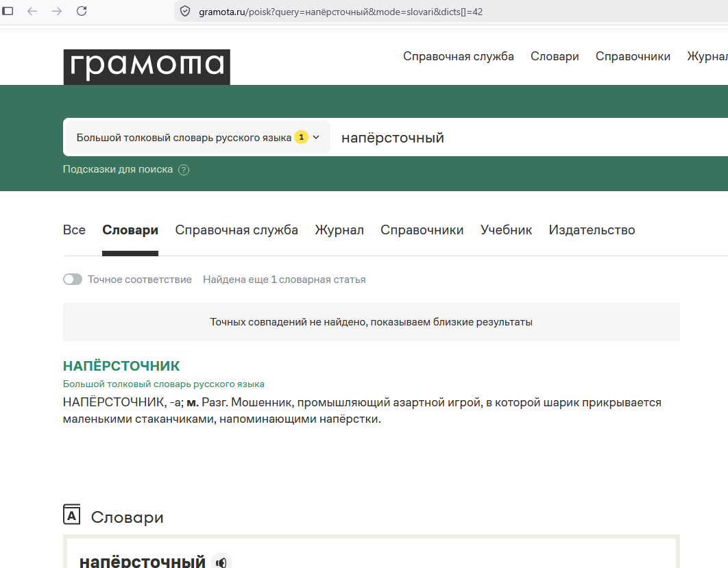Click the 'Точных совпадений не найдено' notice
Screen dimensions: 728x568
tap(371, 322)
